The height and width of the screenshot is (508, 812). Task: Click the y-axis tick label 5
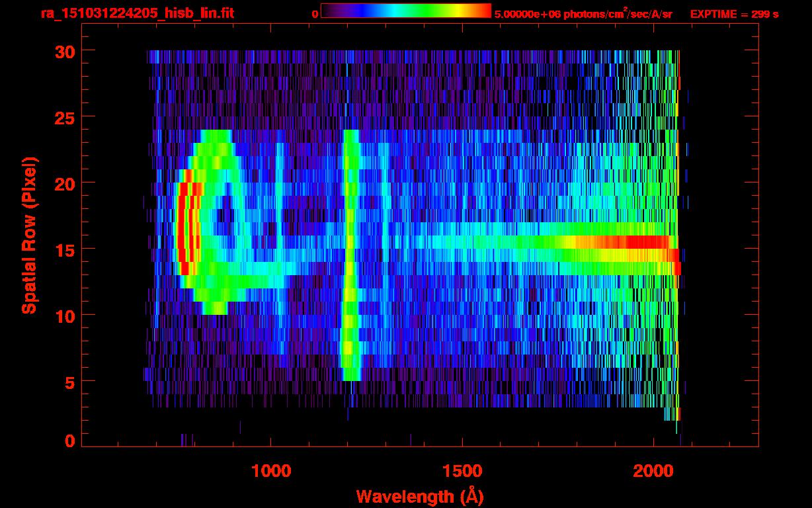pyautogui.click(x=69, y=382)
